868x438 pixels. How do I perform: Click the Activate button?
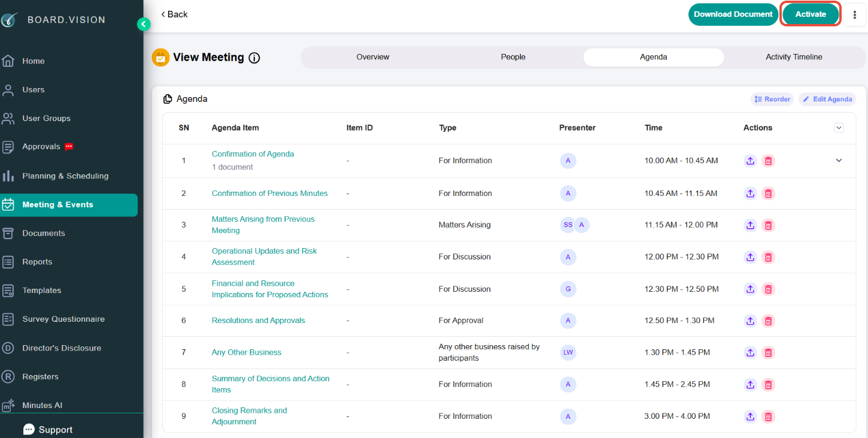[811, 14]
